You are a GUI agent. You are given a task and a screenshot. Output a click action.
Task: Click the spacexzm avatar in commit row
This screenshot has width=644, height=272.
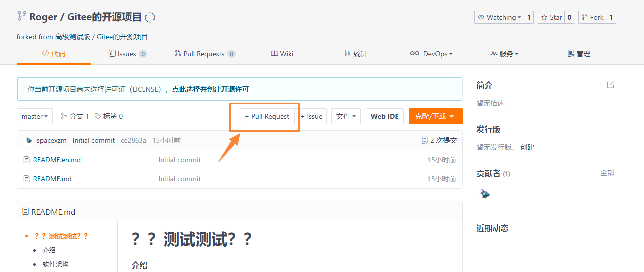pos(29,140)
